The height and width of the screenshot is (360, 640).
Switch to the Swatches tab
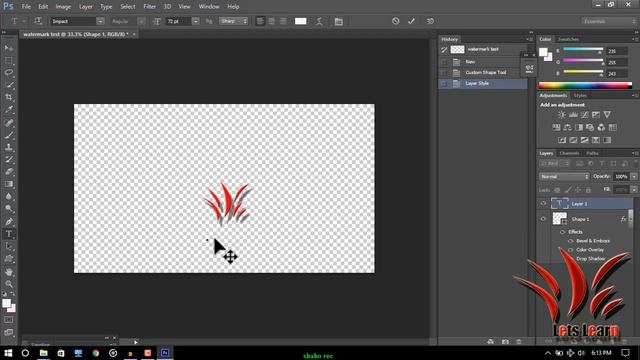pyautogui.click(x=569, y=39)
